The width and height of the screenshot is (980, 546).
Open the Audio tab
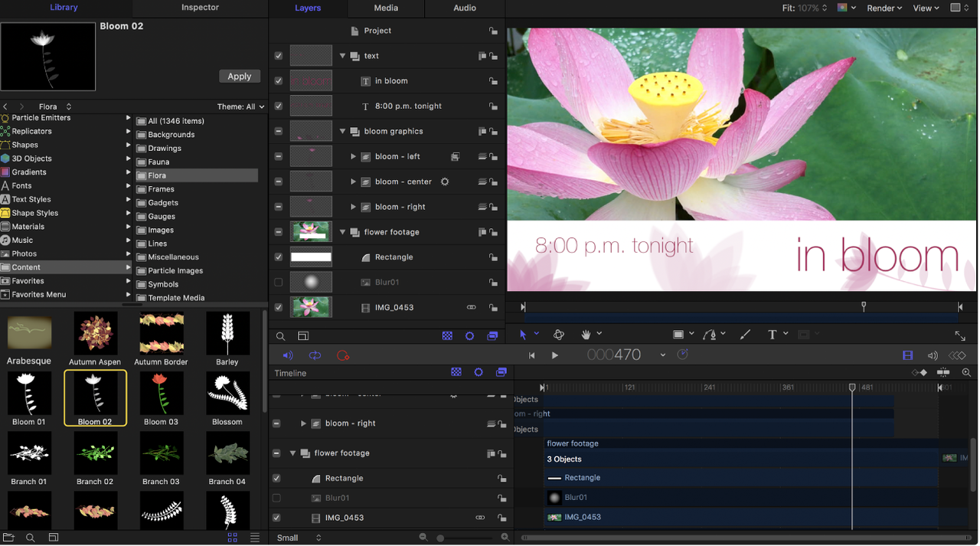(465, 8)
